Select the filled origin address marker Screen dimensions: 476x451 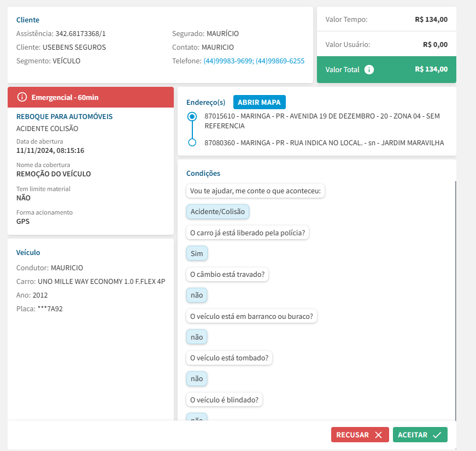tap(192, 116)
